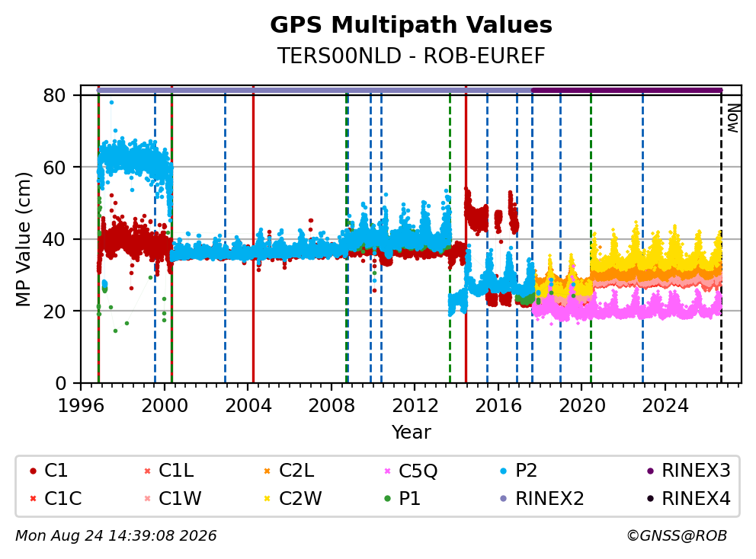Click the 2016 tick label on x-axis
756x559 pixels.
click(498, 406)
